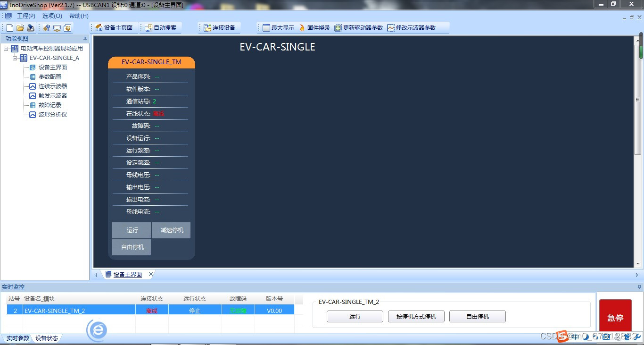Open 连续示波器 in the tree
Viewport: 644px width, 345px height.
(52, 86)
